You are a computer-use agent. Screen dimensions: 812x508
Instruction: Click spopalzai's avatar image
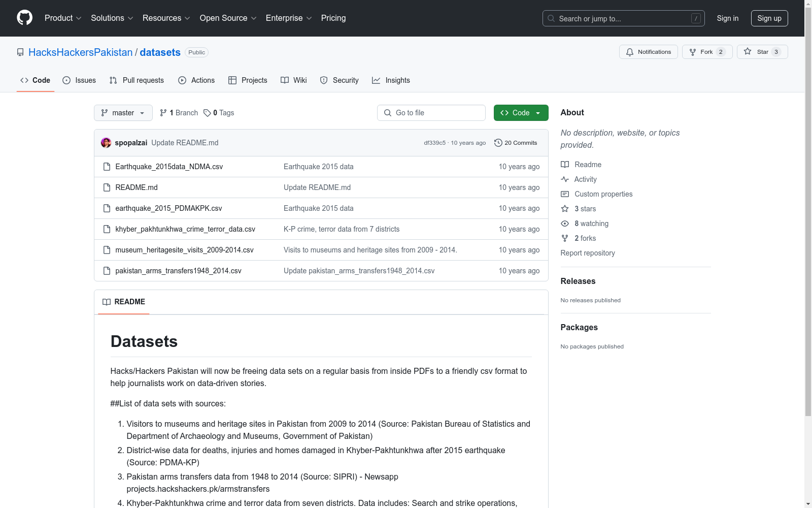106,143
